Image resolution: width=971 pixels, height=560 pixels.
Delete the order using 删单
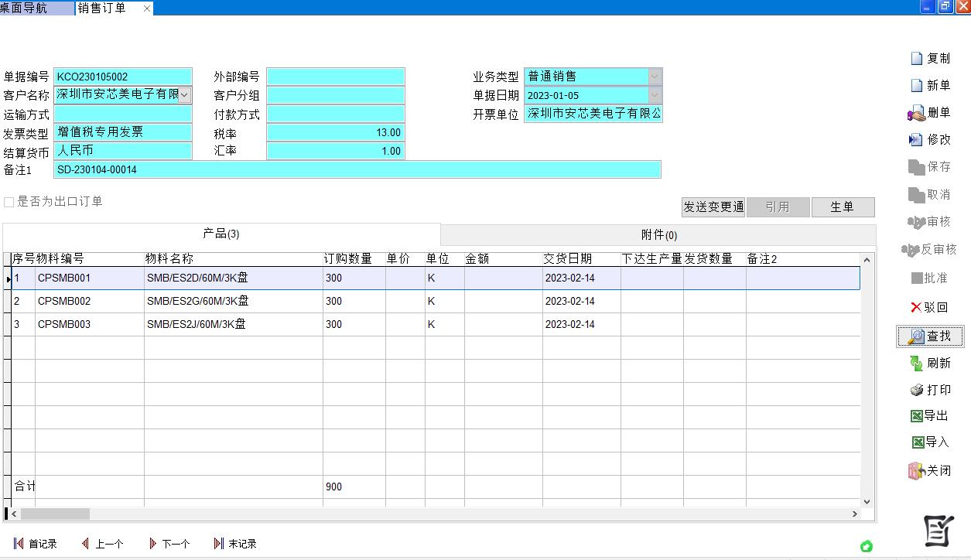pyautogui.click(x=929, y=113)
